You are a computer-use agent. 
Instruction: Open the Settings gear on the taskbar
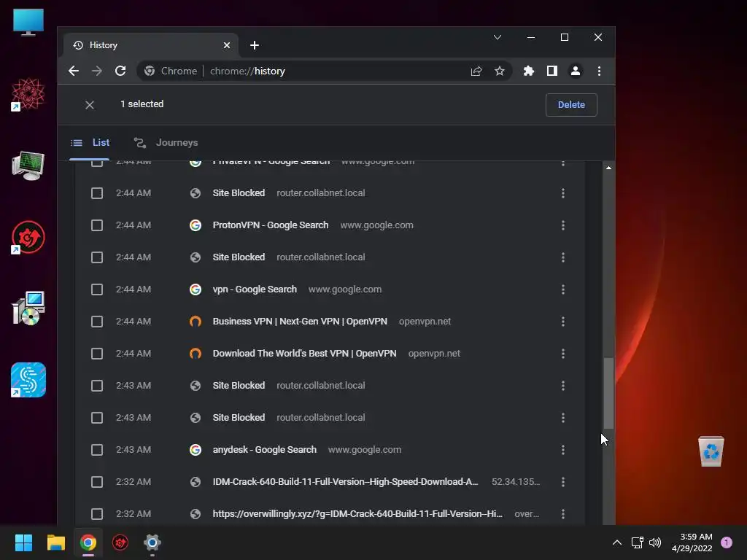pyautogui.click(x=152, y=542)
